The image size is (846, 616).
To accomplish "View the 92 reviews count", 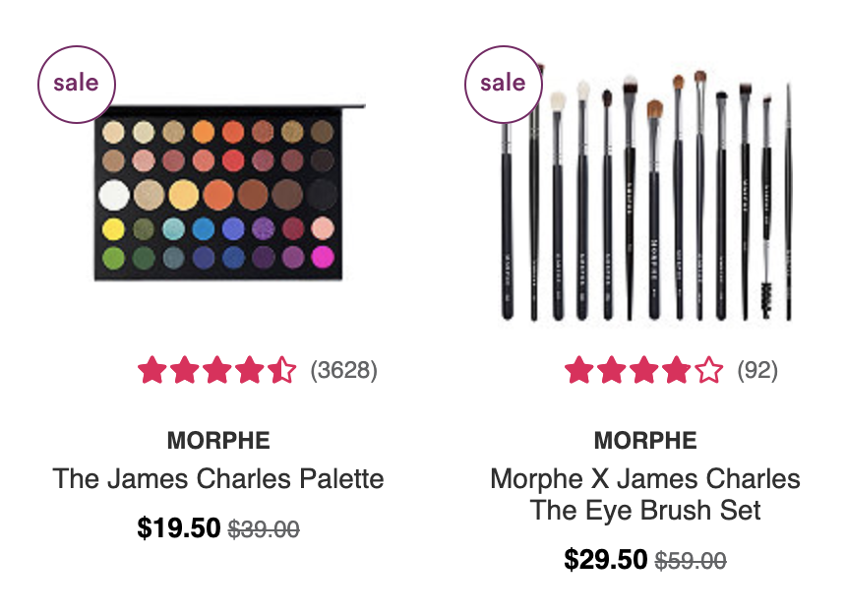I will 757,370.
